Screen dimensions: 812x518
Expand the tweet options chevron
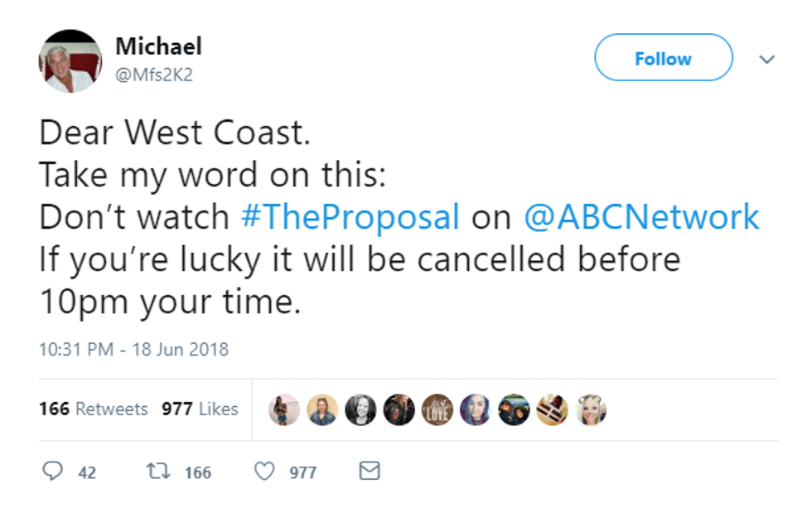pyautogui.click(x=766, y=60)
